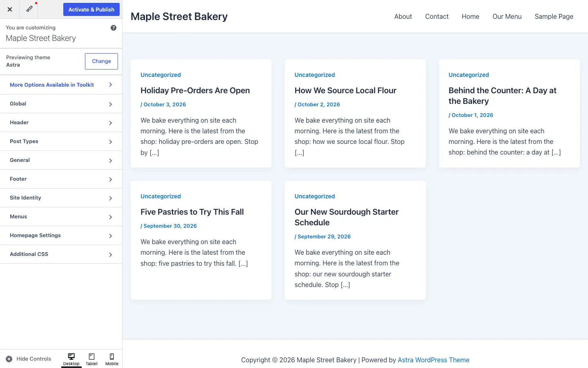Click the Maple Street Bakery site title
The width and height of the screenshot is (588, 368).
pyautogui.click(x=179, y=16)
